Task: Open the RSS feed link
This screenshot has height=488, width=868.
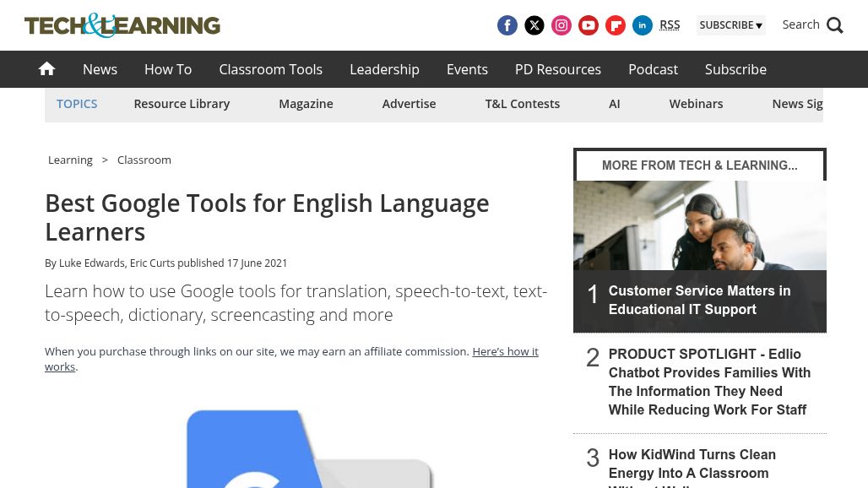Action: 670,24
